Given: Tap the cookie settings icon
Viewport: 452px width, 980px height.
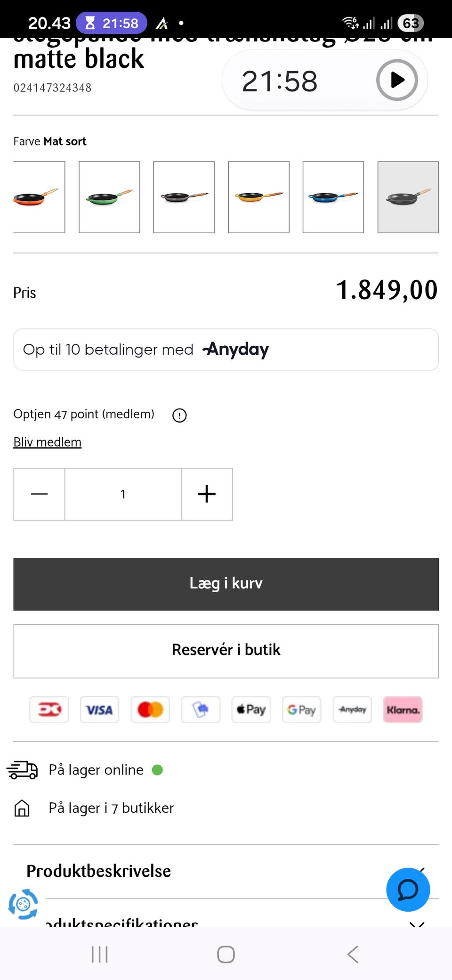Looking at the screenshot, I should [x=23, y=904].
